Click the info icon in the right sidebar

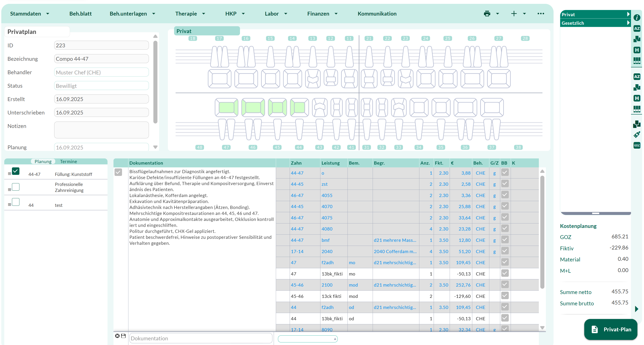[637, 17]
